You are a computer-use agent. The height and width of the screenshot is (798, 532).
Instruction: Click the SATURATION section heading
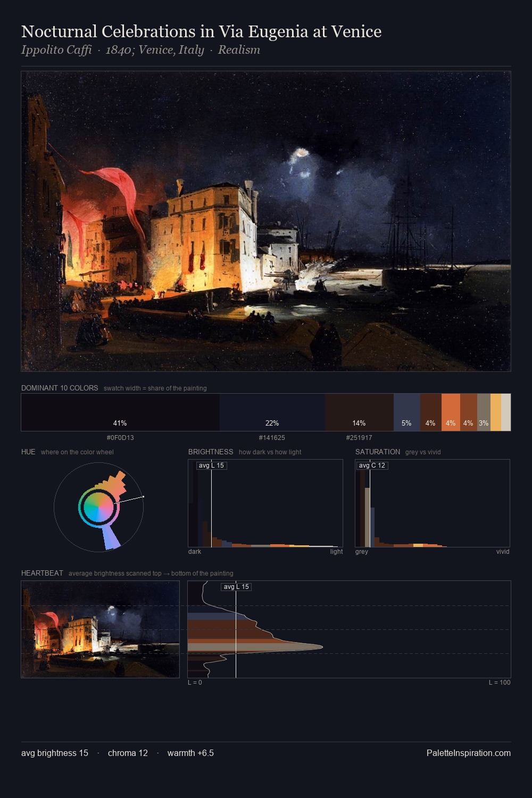click(378, 452)
